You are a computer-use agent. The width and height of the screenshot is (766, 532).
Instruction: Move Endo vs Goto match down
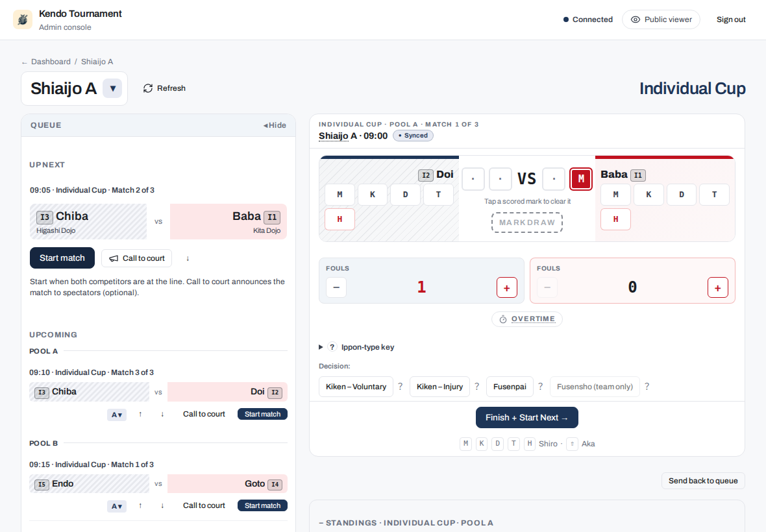click(x=162, y=505)
